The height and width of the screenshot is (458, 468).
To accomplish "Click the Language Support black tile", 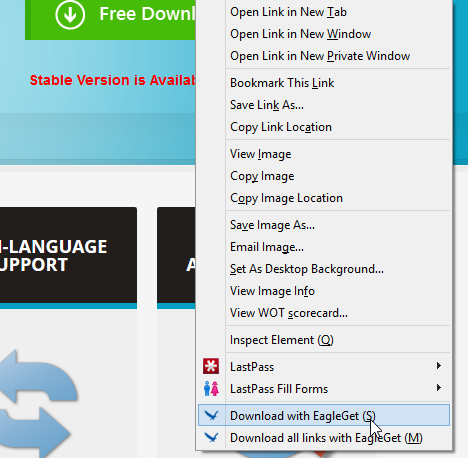I will click(68, 257).
